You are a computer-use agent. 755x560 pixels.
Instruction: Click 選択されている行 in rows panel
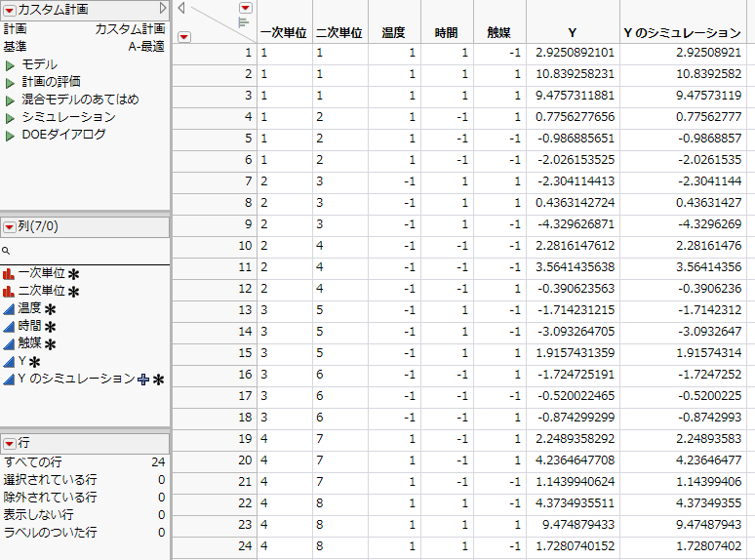click(50, 480)
